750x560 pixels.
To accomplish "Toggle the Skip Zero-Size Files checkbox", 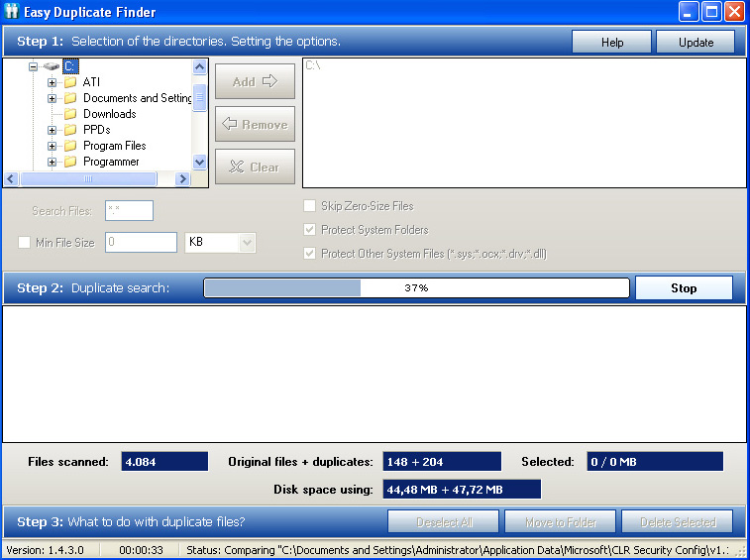I will pos(309,206).
